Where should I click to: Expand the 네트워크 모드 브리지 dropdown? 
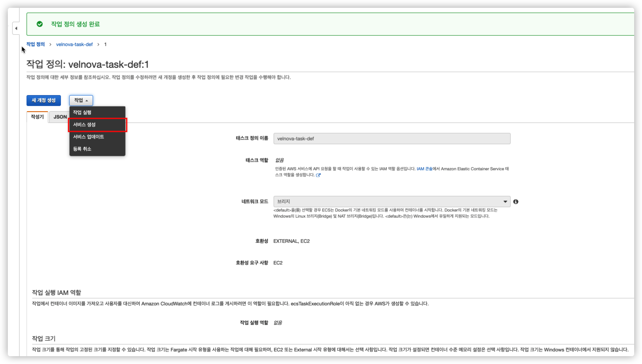(392, 202)
